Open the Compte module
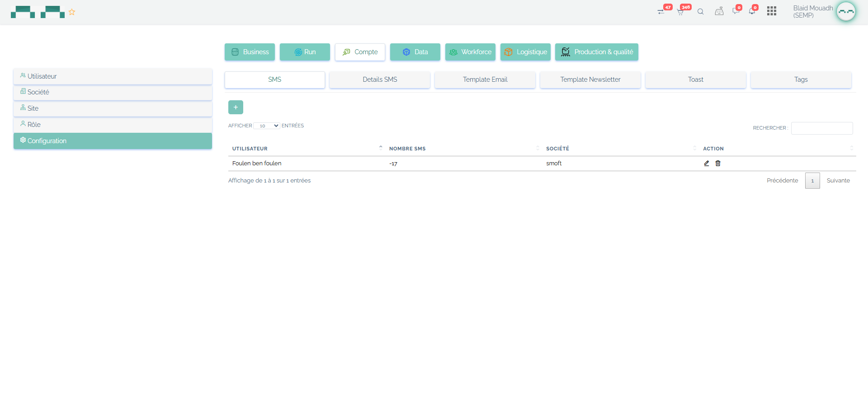This screenshot has height=411, width=868. pyautogui.click(x=360, y=52)
